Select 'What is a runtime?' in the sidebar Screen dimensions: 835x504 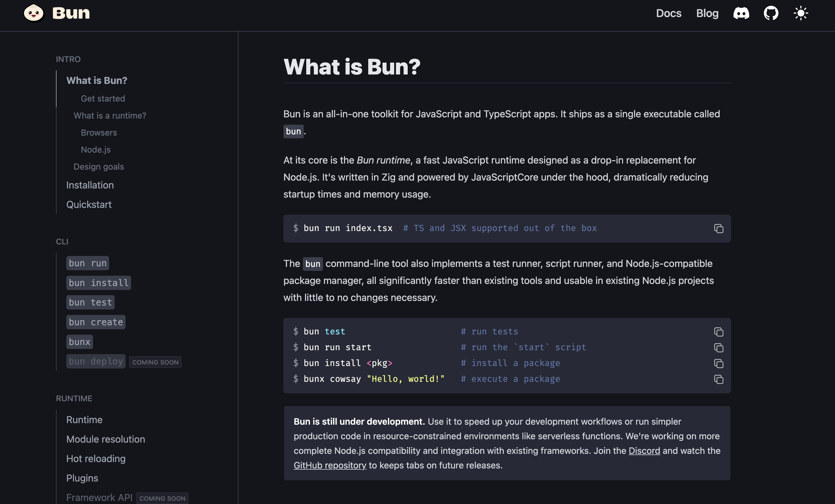110,116
